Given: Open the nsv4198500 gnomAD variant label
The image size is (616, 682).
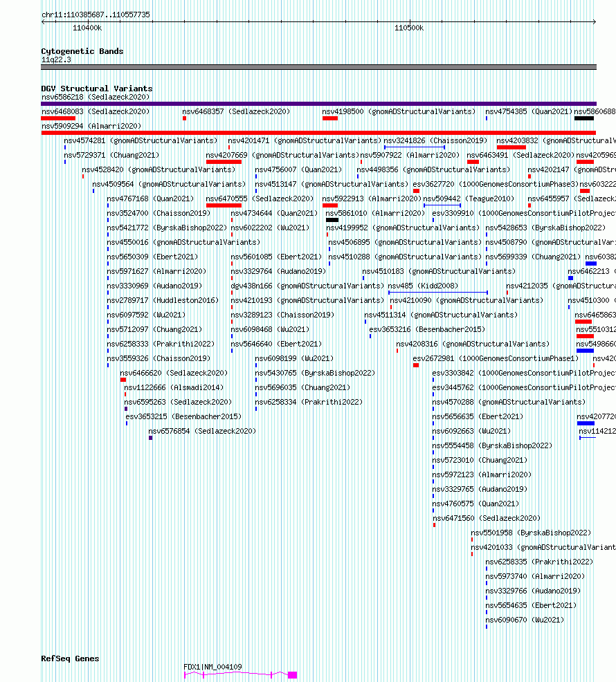Looking at the screenshot, I should (x=399, y=111).
